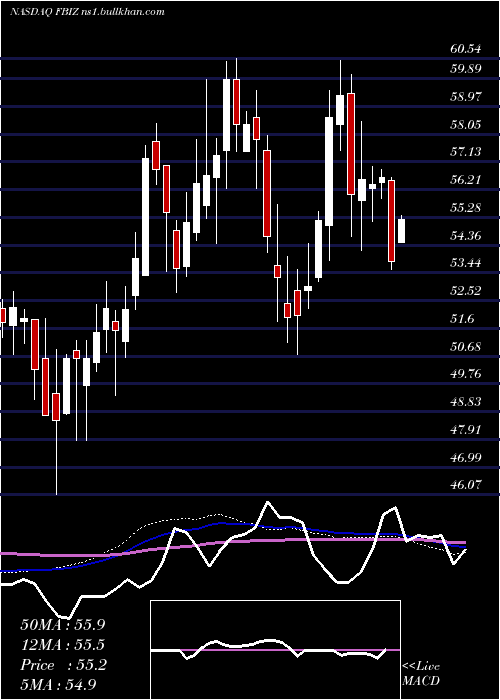Select the 55.28 price axis label

[466, 208]
